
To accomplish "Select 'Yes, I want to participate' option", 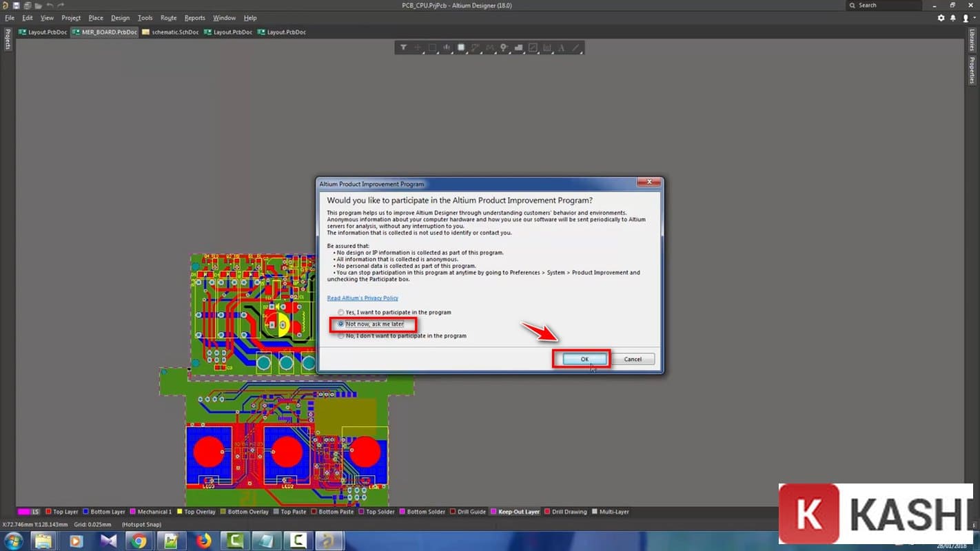I will 341,313.
